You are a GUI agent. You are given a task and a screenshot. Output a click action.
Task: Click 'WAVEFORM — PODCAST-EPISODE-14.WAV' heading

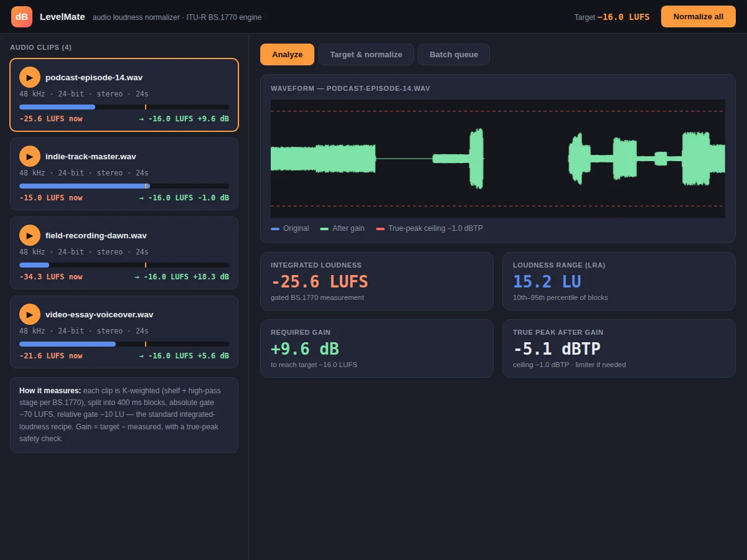pyautogui.click(x=350, y=88)
